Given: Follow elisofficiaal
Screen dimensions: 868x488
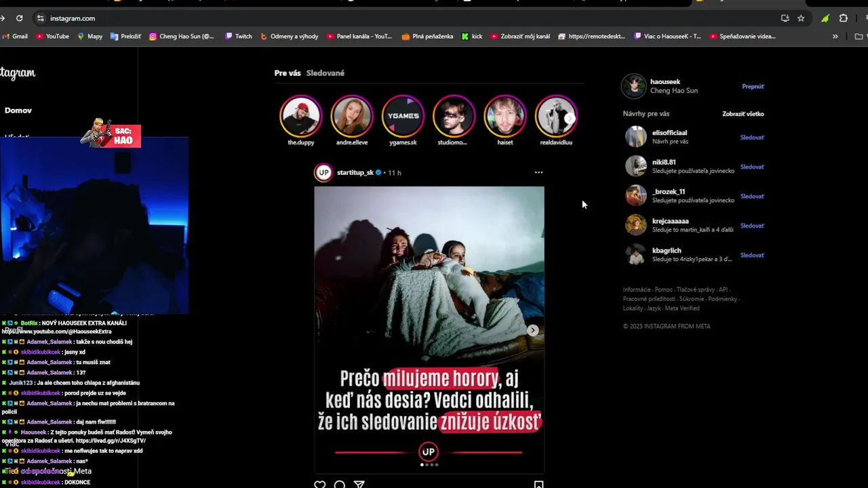Looking at the screenshot, I should click(x=752, y=138).
